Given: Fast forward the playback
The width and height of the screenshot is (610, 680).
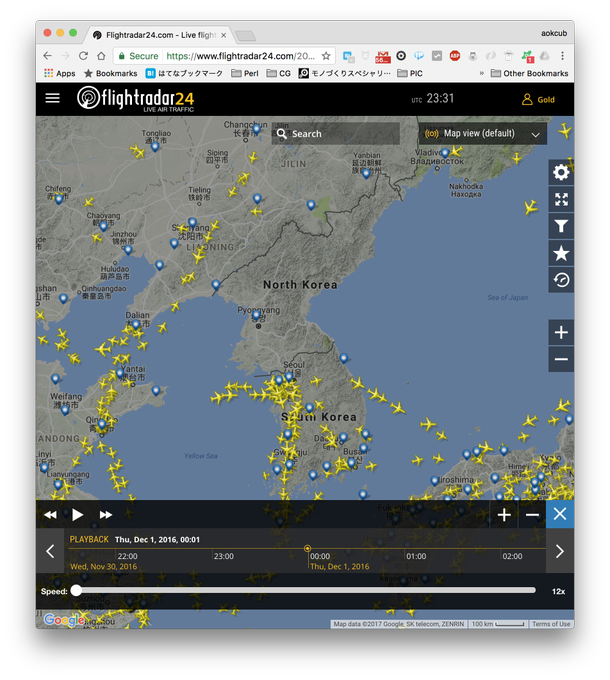Looking at the screenshot, I should tap(105, 515).
